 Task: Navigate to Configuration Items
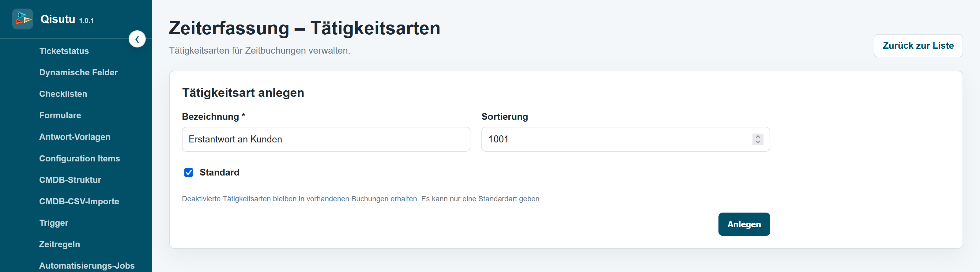(x=80, y=158)
